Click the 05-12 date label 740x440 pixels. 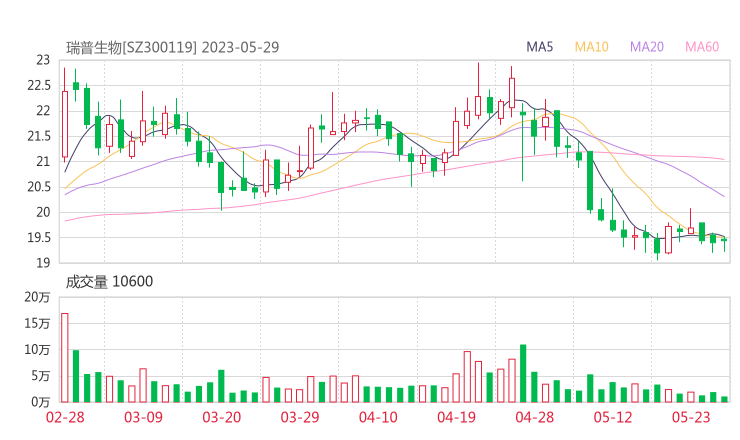coord(613,417)
